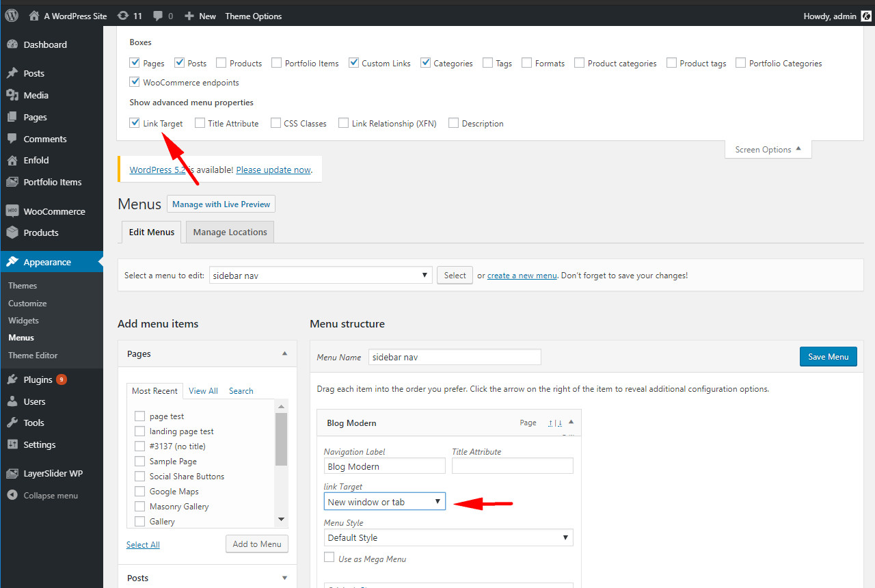Open Theme Options in admin bar

click(254, 16)
